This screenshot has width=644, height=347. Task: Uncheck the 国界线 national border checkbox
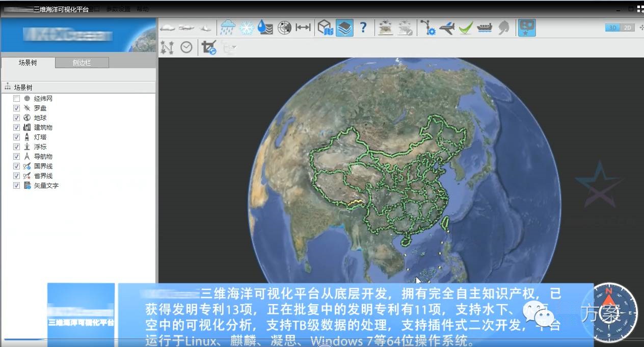pos(17,166)
